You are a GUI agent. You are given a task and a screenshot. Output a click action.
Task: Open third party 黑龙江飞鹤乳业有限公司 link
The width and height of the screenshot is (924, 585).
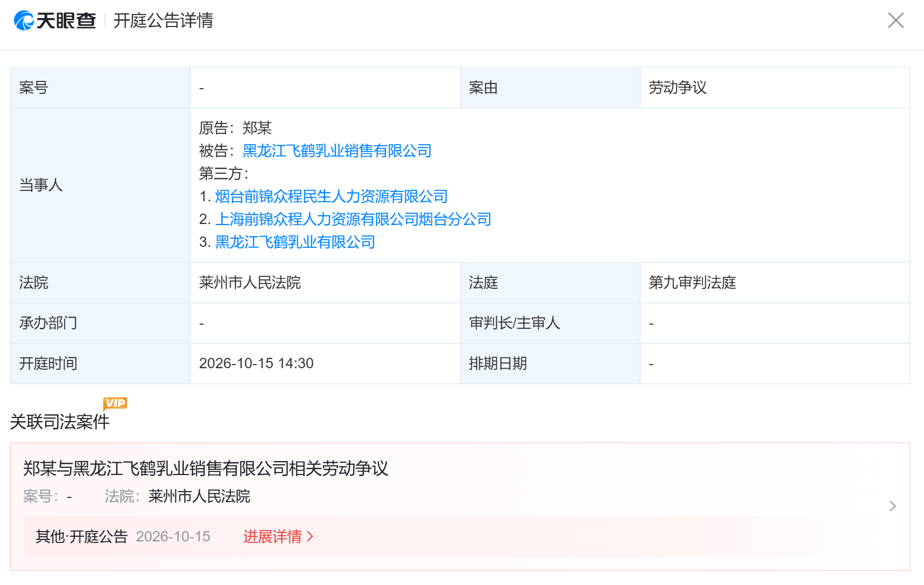click(x=295, y=242)
